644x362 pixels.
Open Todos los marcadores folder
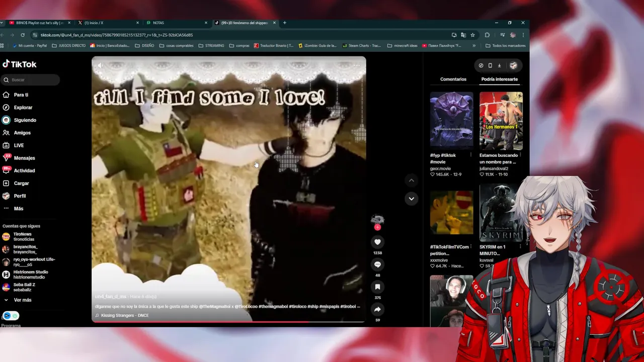tap(505, 46)
